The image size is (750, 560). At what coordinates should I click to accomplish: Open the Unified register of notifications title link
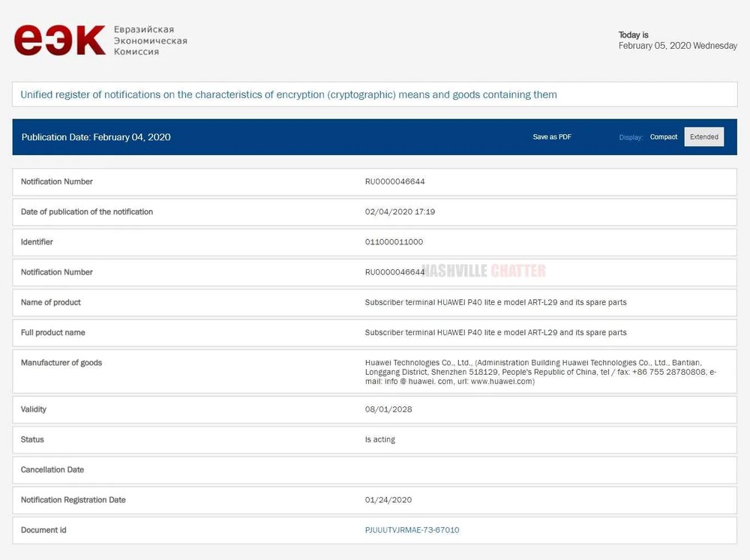pos(289,94)
